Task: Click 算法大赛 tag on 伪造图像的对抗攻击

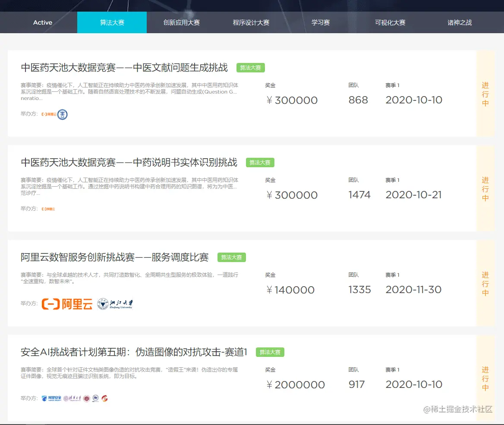Action: pyautogui.click(x=270, y=352)
